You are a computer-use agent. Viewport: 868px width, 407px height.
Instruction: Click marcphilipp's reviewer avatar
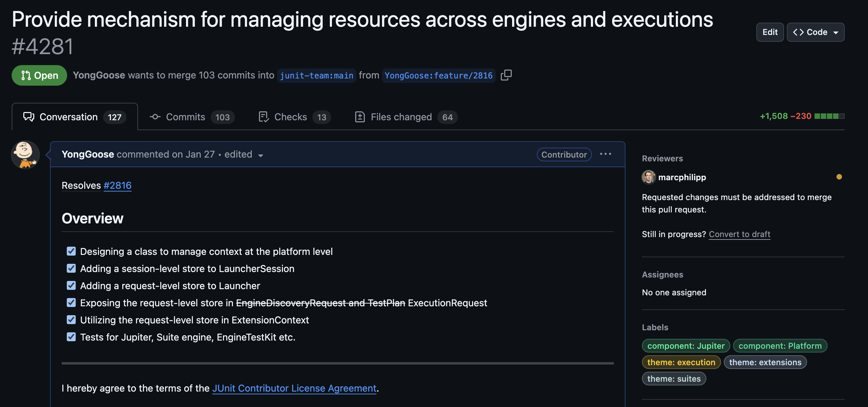[x=648, y=177]
